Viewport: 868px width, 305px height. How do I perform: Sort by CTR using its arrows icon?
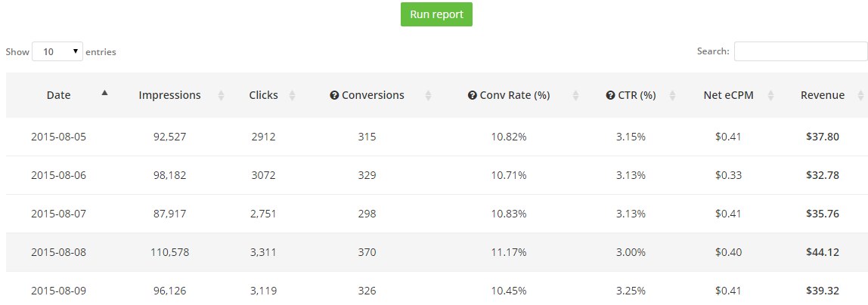point(672,96)
